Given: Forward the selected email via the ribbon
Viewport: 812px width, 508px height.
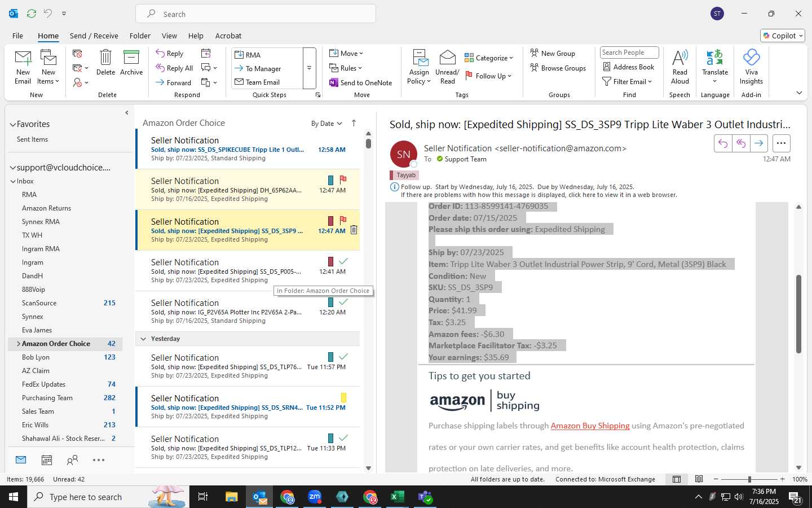Looking at the screenshot, I should pos(174,82).
